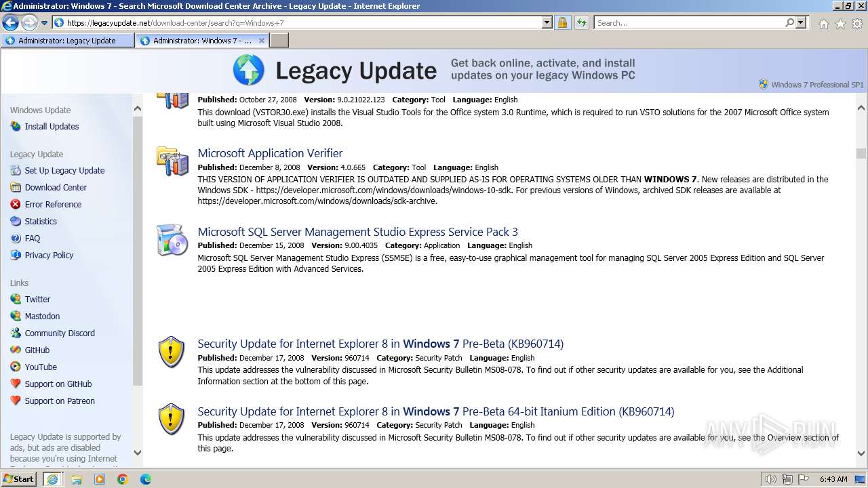Viewport: 868px width, 488px height.
Task: Click the GitHub sidebar icon
Action: (16, 350)
